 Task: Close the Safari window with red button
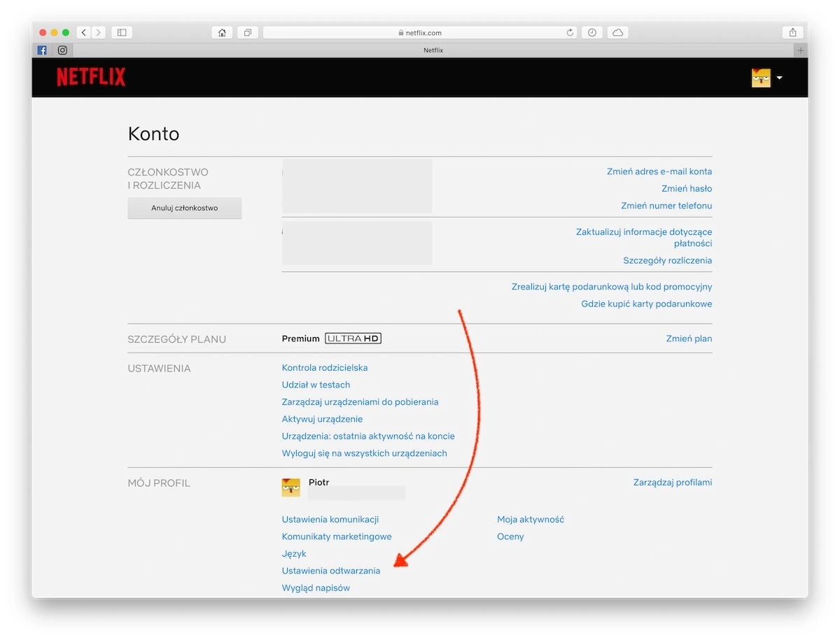click(43, 33)
